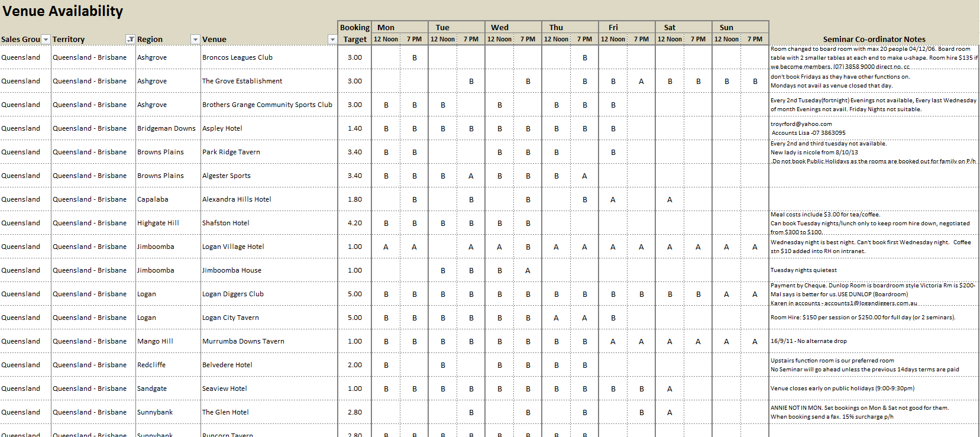Open the Sales Group filter dropdown

coord(46,40)
